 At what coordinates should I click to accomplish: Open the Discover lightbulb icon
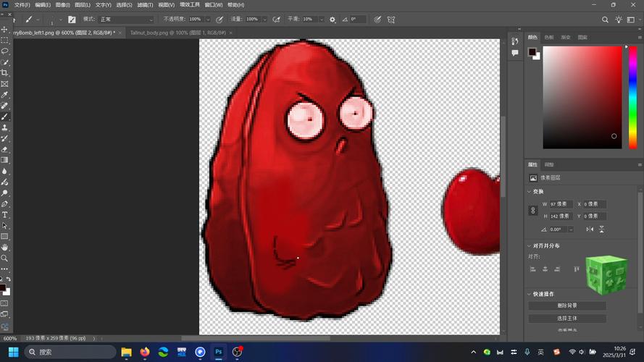619,20
